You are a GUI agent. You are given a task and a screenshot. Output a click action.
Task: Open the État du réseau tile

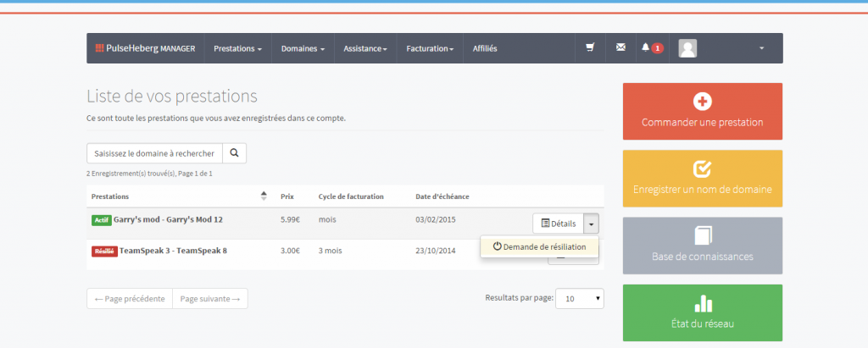[702, 312]
